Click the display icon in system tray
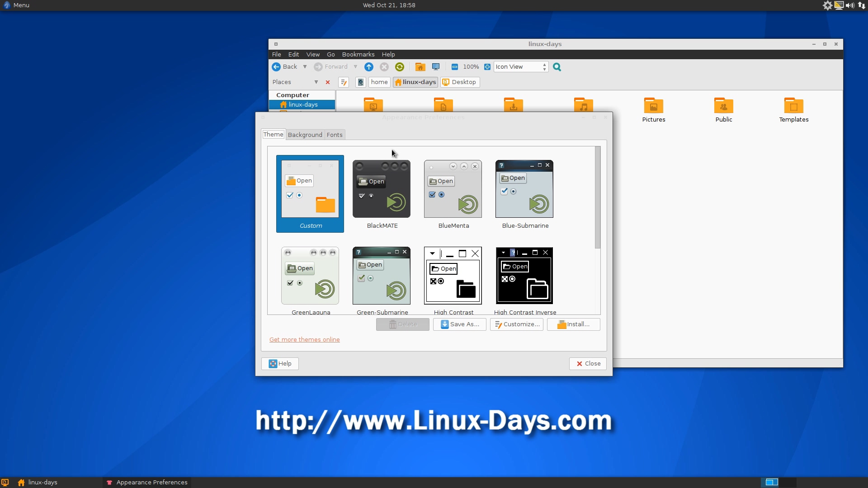 point(839,5)
